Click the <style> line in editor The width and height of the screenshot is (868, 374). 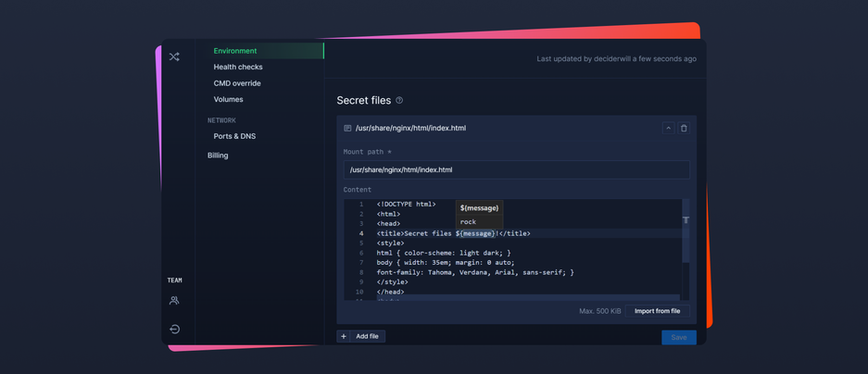click(390, 243)
